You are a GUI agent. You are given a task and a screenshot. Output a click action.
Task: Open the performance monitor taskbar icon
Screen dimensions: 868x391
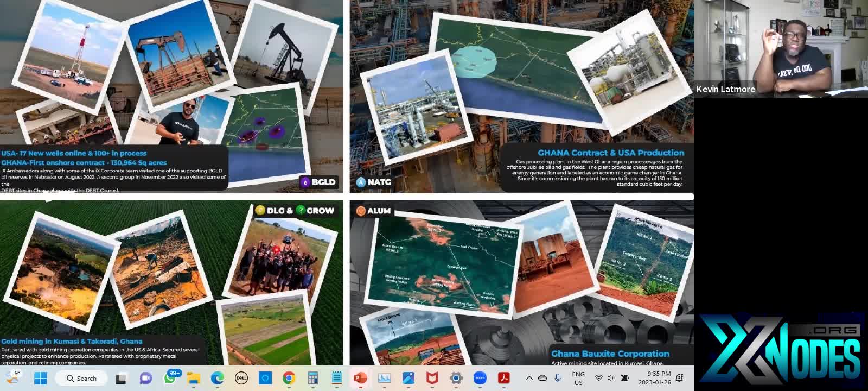pos(385,378)
